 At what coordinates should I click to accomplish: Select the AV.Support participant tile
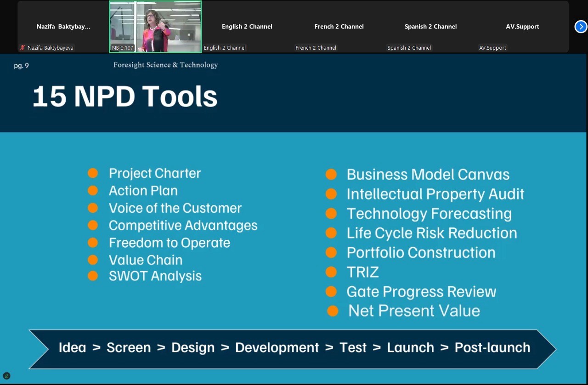point(522,27)
